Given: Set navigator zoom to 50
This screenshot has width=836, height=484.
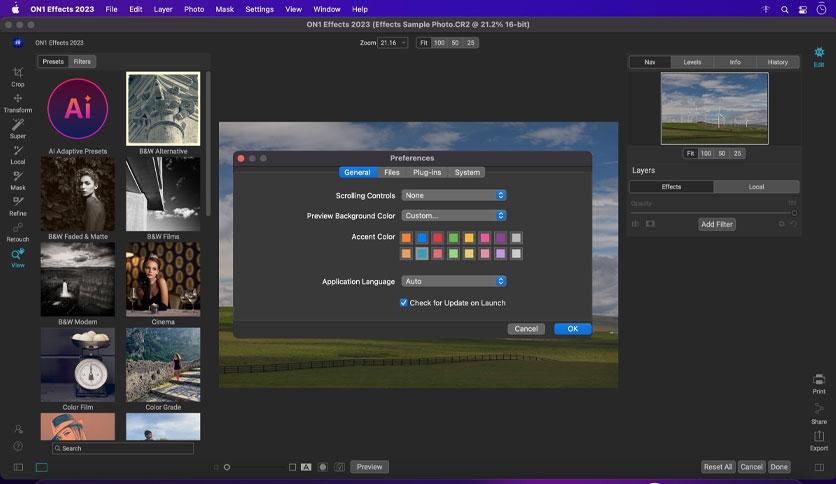Looking at the screenshot, I should point(721,153).
